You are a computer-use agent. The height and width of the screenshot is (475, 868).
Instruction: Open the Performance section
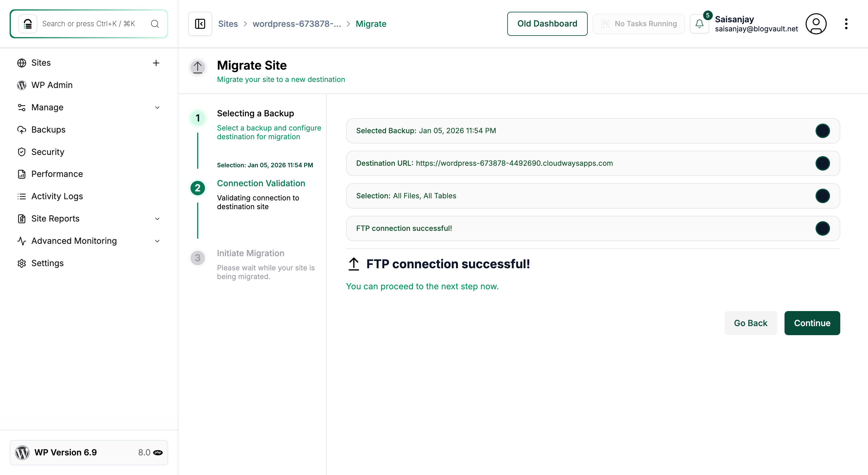coord(57,174)
